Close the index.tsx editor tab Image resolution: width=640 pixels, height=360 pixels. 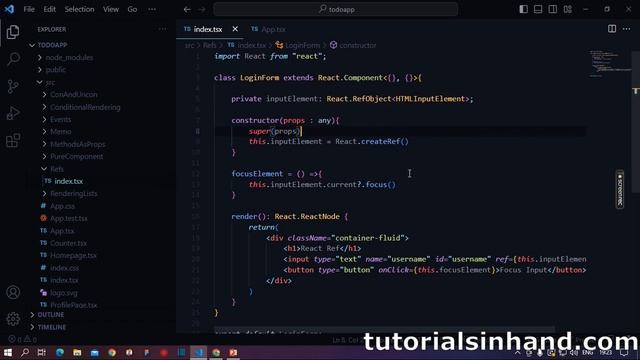click(235, 29)
